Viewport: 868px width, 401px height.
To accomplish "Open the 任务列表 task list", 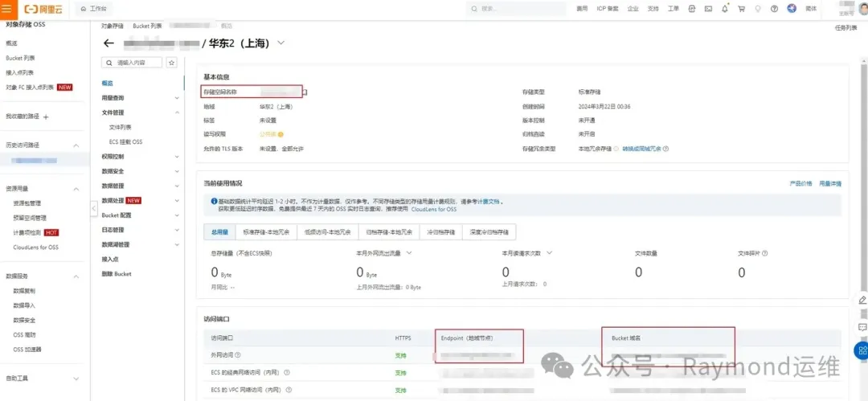I will (x=845, y=27).
